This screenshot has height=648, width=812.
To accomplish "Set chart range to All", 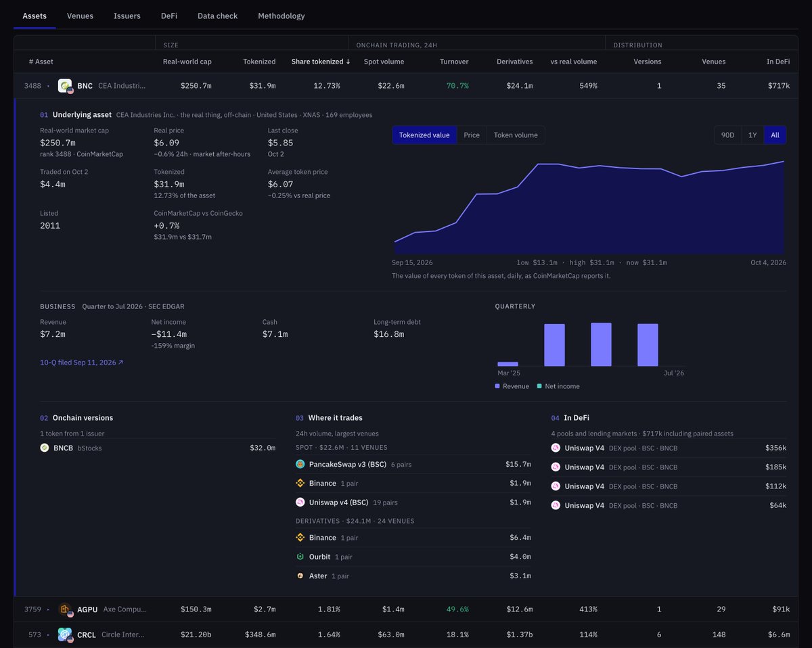I will 775,135.
